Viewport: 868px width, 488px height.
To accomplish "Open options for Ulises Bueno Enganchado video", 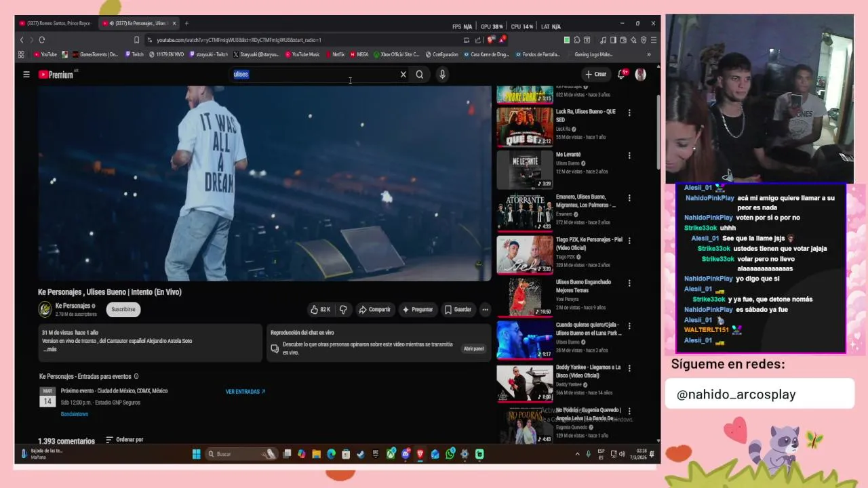I will pyautogui.click(x=629, y=283).
